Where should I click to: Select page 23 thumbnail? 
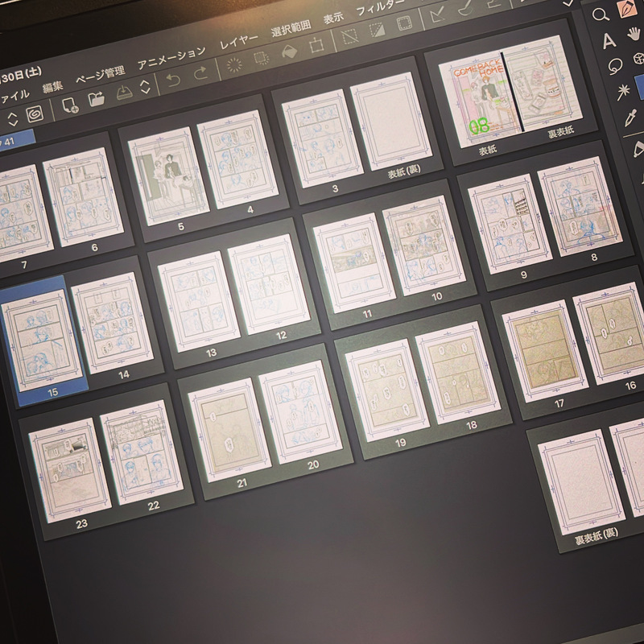[x=71, y=471]
